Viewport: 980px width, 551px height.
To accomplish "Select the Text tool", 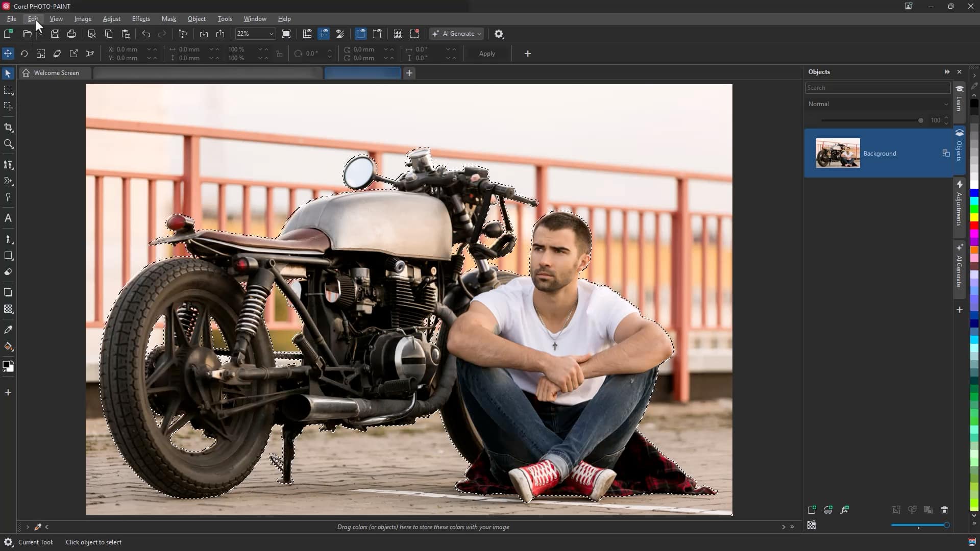I will pos(8,218).
